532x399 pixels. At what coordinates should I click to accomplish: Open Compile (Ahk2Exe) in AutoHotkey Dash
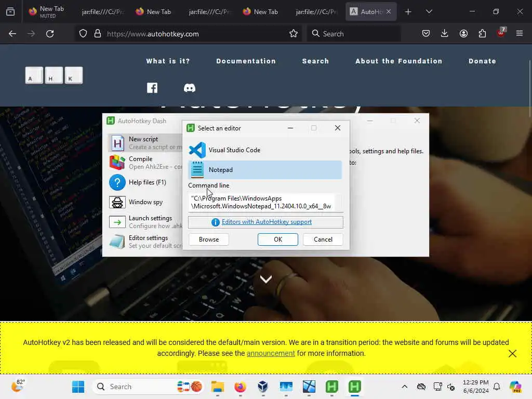click(x=146, y=163)
